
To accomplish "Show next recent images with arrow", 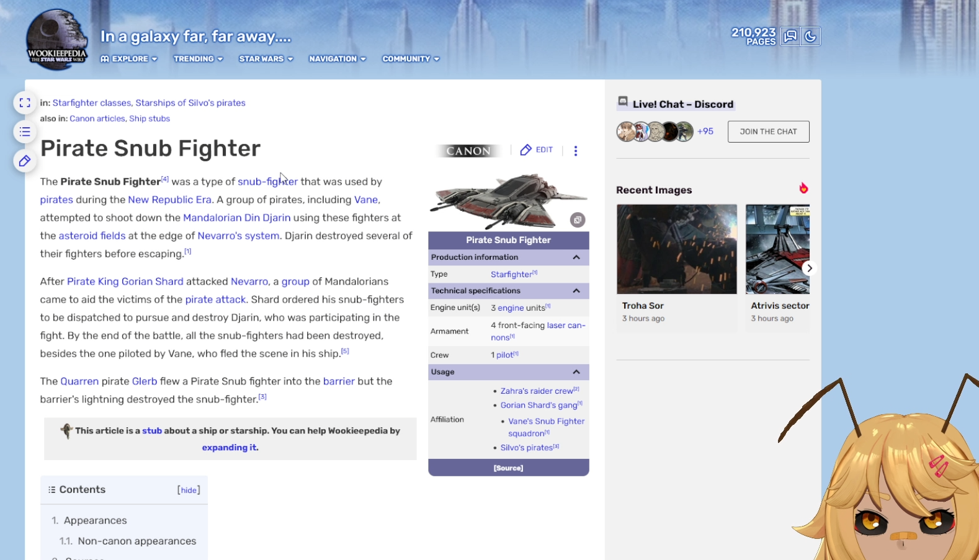I will click(809, 268).
